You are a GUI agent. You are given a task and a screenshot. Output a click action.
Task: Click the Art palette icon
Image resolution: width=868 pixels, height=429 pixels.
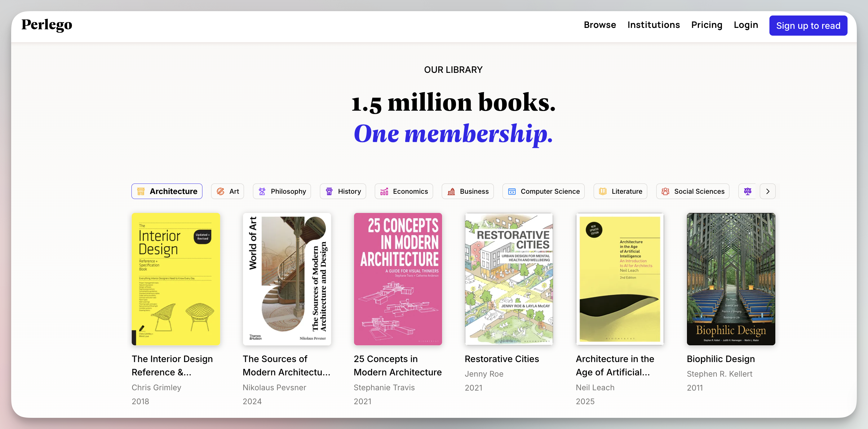(x=220, y=192)
